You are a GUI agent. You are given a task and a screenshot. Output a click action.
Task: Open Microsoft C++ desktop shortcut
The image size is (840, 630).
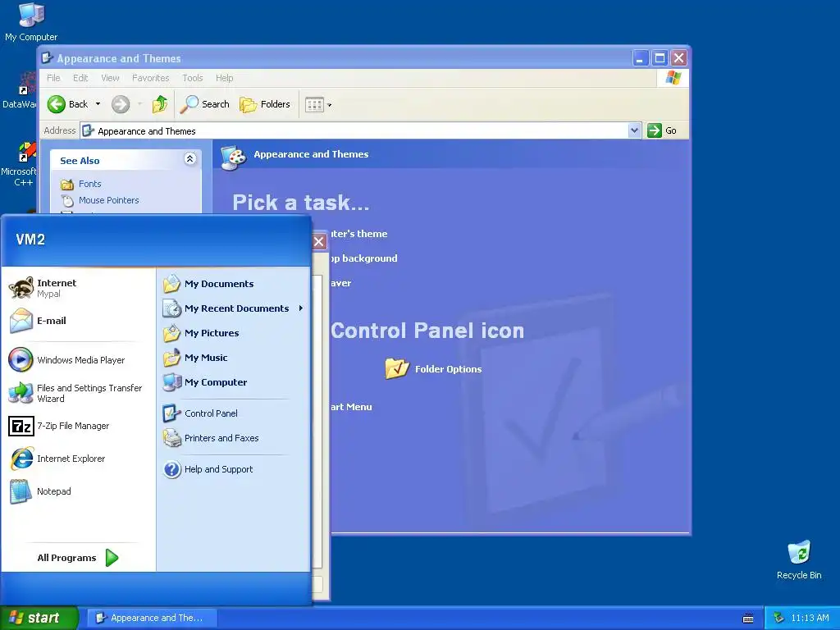pos(18,165)
